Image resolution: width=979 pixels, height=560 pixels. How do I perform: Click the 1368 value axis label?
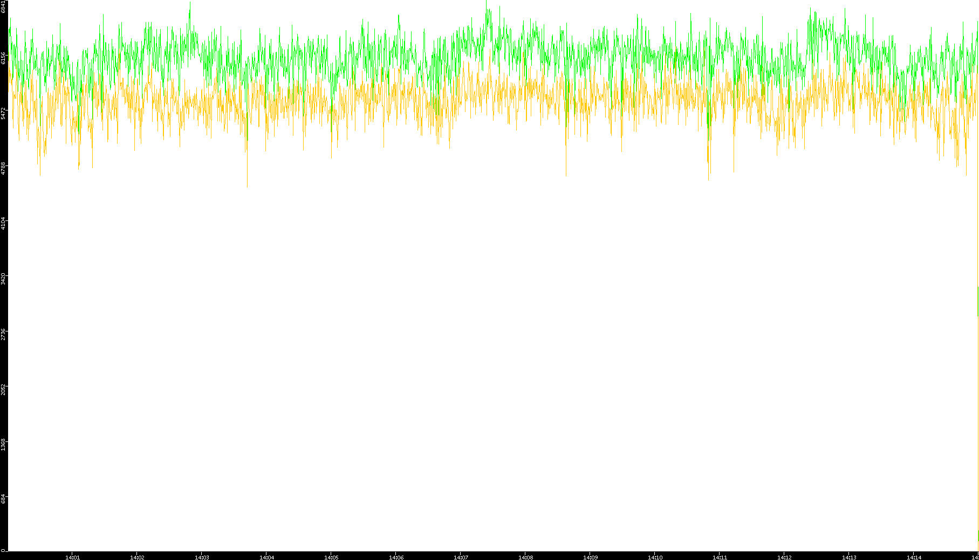click(3, 444)
